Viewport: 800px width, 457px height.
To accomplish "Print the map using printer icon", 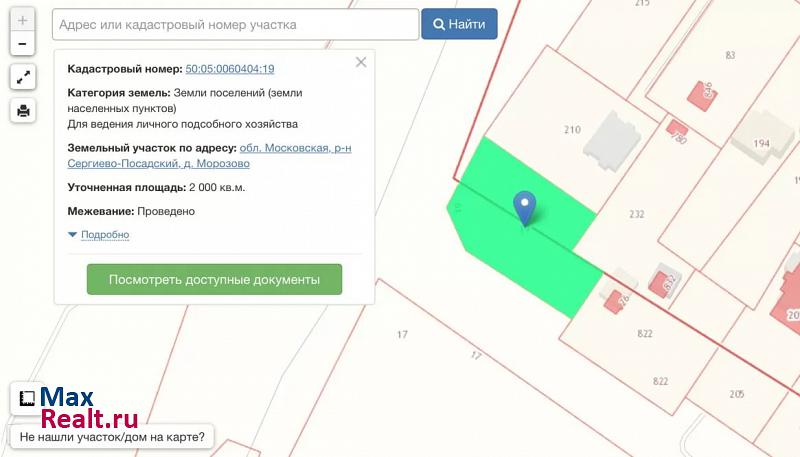I will [x=22, y=110].
